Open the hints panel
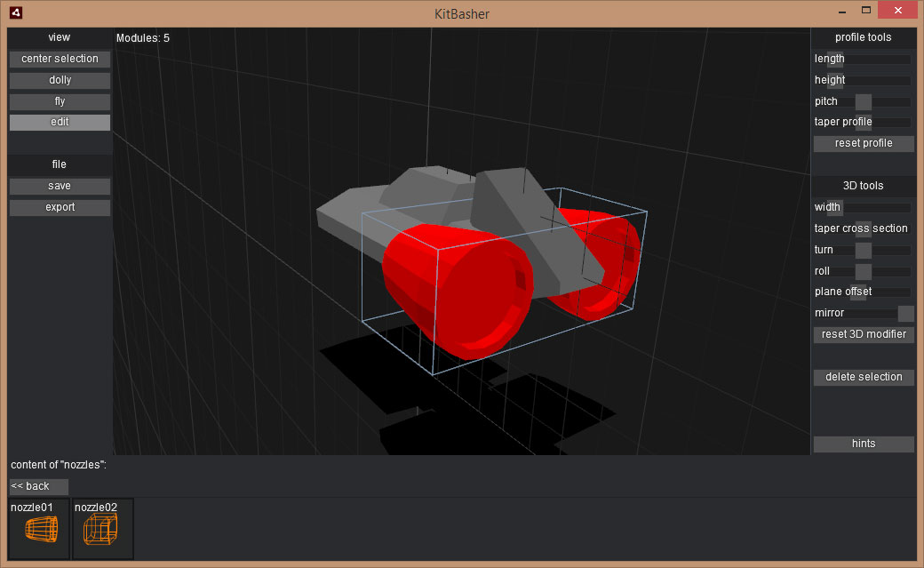 click(864, 444)
